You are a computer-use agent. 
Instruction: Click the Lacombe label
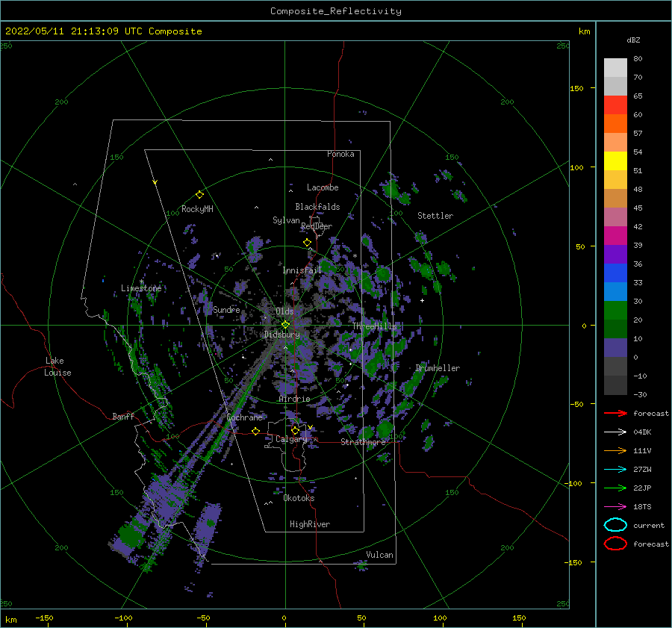[323, 187]
